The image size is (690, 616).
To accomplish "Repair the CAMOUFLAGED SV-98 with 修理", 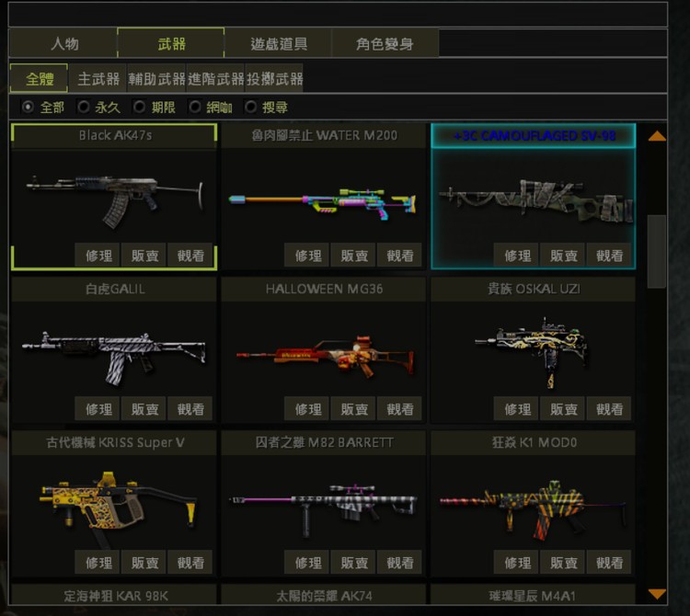I will (x=516, y=255).
